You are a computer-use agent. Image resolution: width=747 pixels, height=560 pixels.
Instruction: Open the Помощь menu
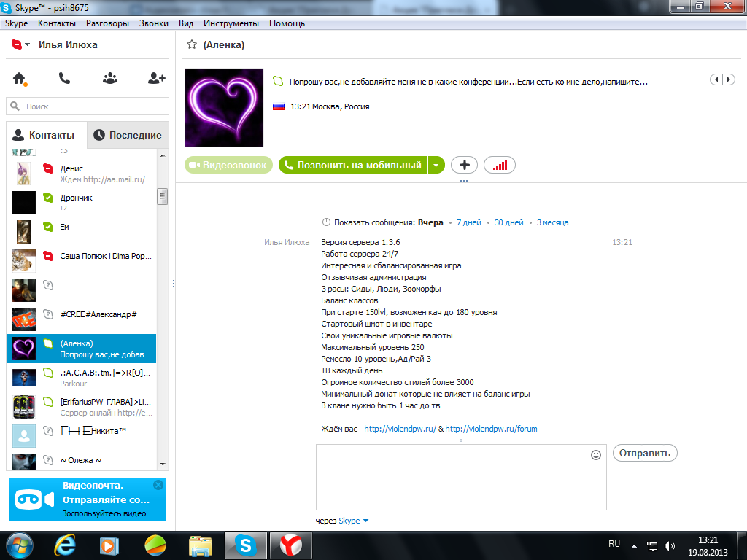[x=287, y=23]
